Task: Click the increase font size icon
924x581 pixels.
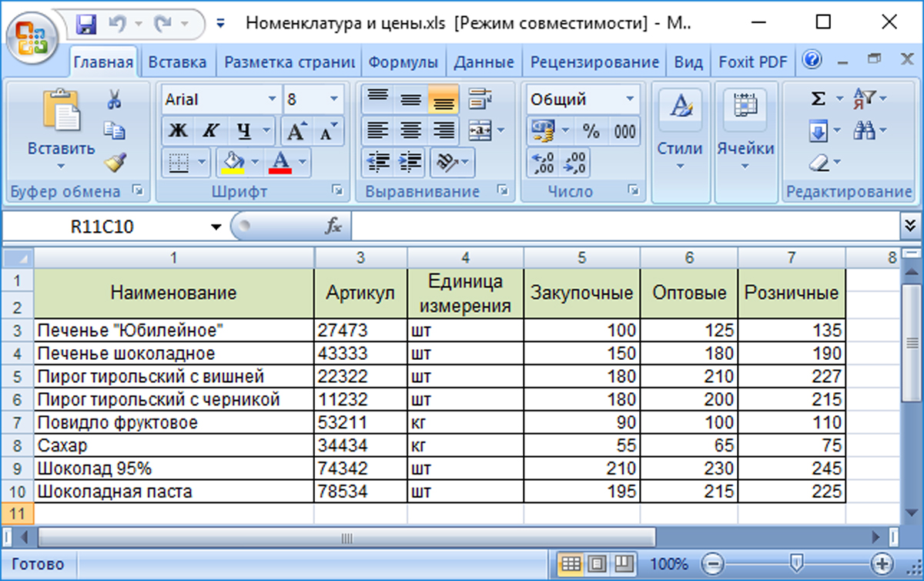Action: pos(296,132)
